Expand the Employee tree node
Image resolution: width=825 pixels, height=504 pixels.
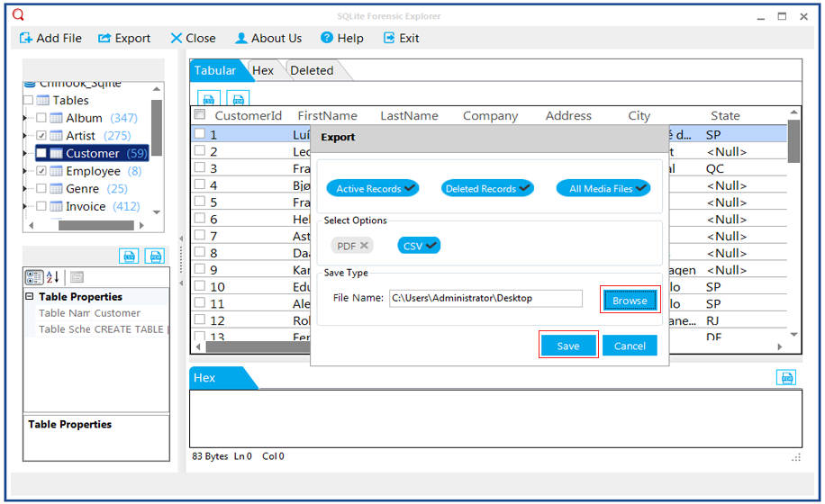pyautogui.click(x=24, y=171)
